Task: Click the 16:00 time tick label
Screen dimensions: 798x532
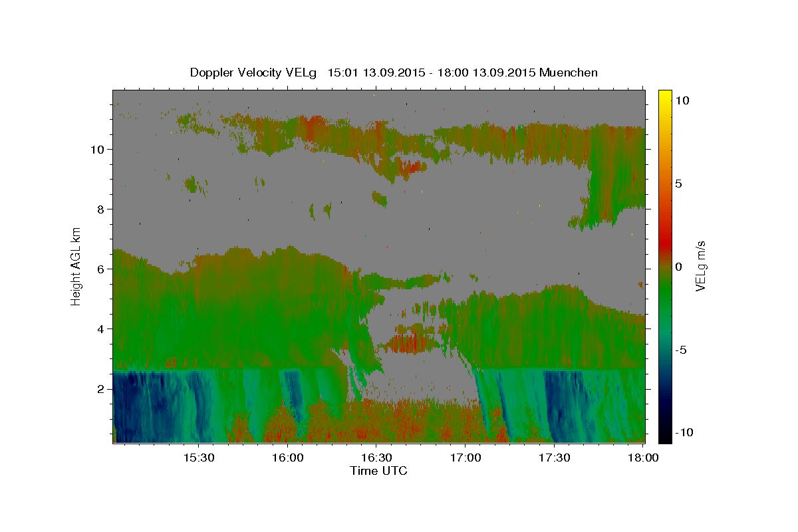Action: point(287,458)
